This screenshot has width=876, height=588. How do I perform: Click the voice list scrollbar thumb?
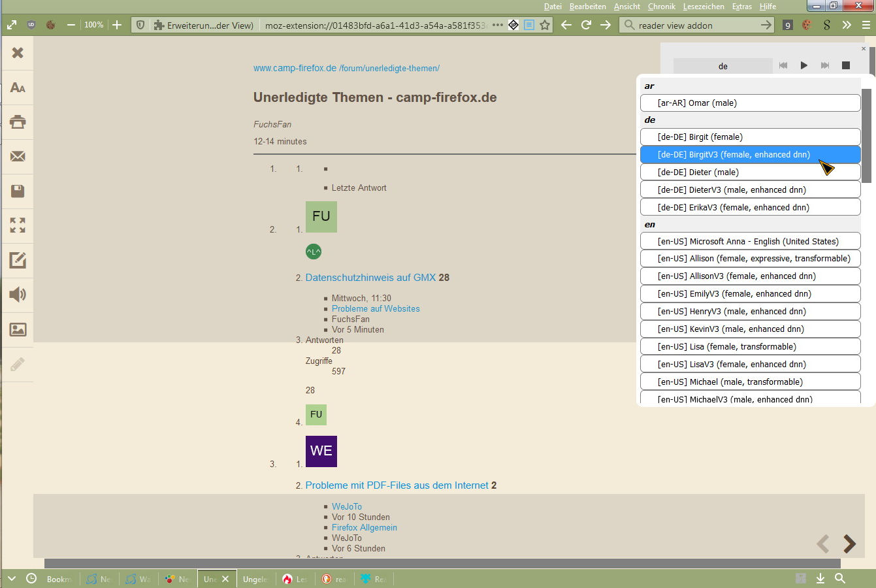pos(866,135)
